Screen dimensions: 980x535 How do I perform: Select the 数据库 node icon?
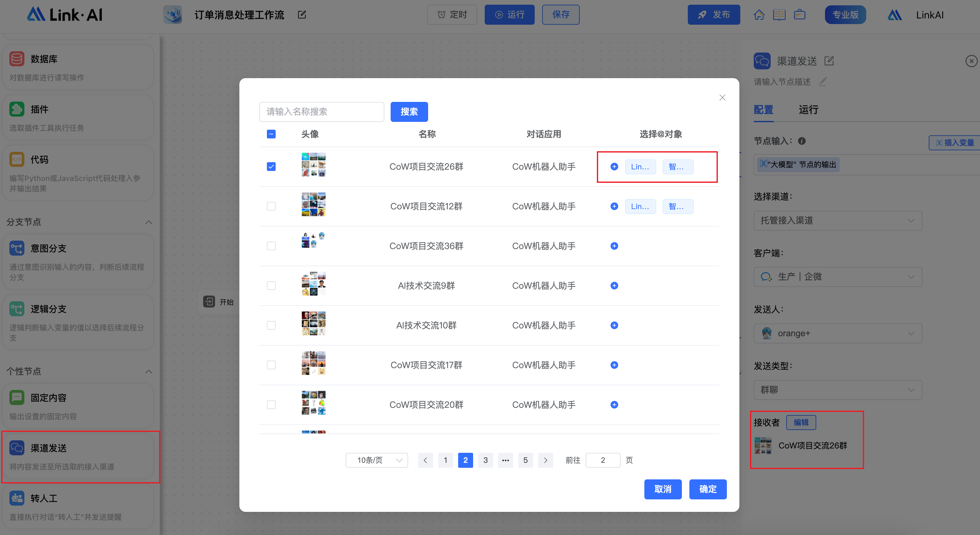[x=17, y=59]
